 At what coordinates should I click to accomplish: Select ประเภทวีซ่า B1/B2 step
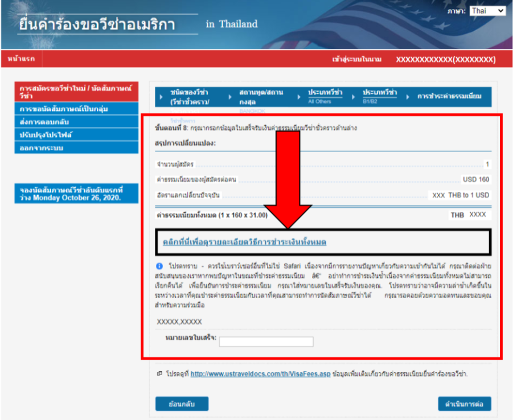[380, 96]
